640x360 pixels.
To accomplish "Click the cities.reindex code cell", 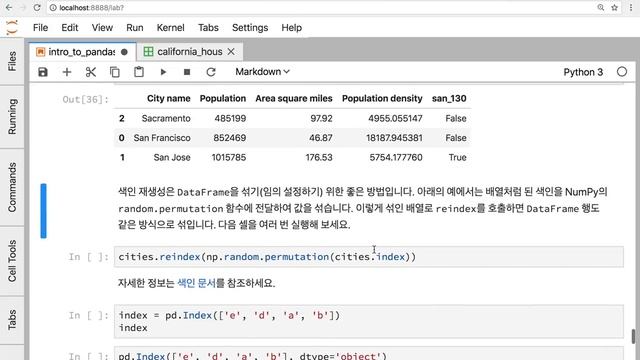I will [x=369, y=257].
